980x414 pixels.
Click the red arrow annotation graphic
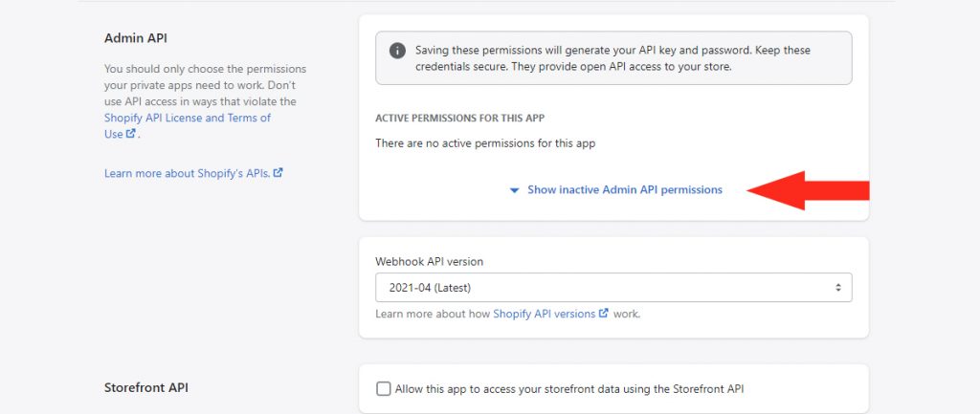click(808, 190)
